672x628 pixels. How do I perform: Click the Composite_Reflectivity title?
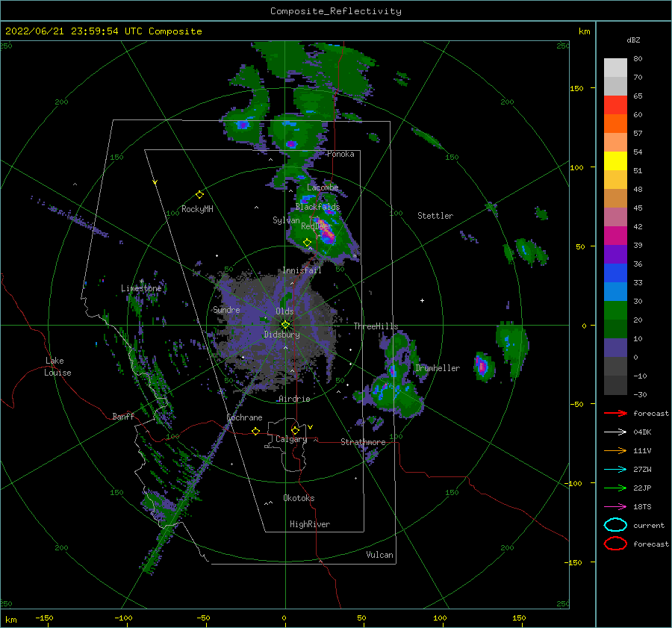pos(336,11)
